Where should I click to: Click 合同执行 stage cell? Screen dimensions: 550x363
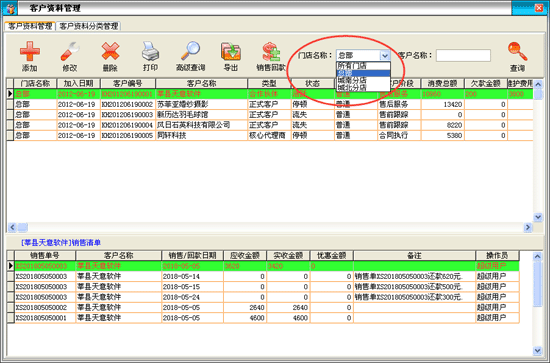pos(399,135)
